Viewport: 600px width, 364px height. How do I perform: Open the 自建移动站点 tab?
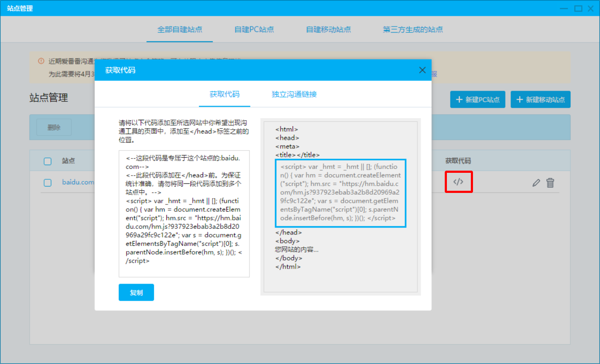(x=328, y=30)
